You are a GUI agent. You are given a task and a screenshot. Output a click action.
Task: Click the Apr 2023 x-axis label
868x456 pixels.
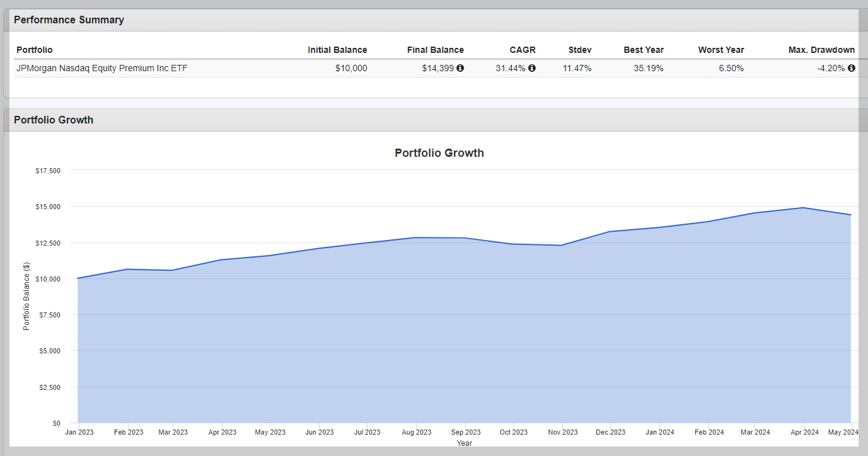pos(221,432)
